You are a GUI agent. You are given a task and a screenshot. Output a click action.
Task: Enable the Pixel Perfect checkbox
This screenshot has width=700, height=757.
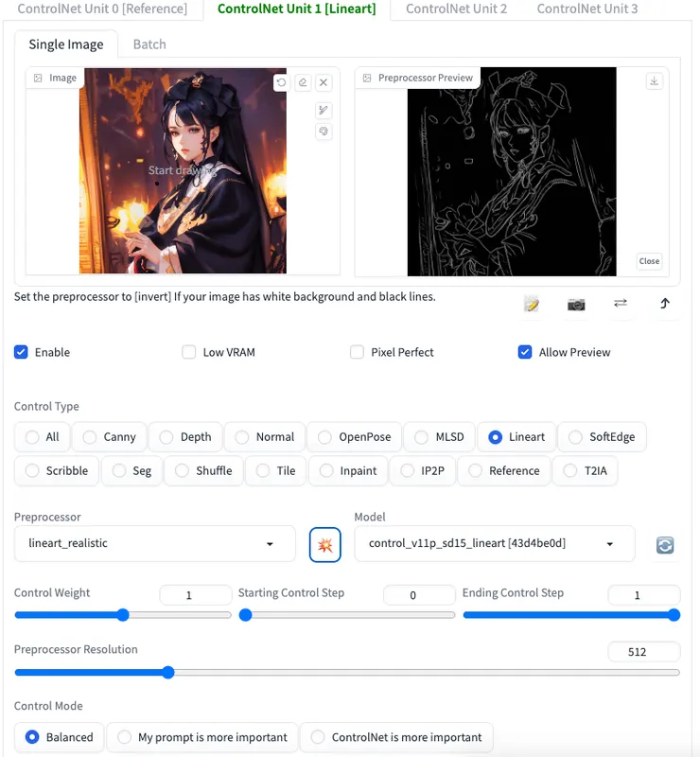click(358, 352)
